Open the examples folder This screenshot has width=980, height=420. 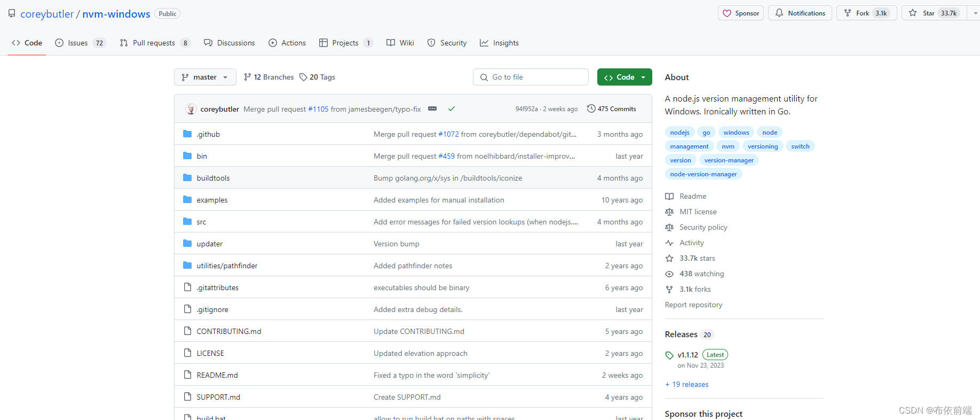click(x=212, y=200)
